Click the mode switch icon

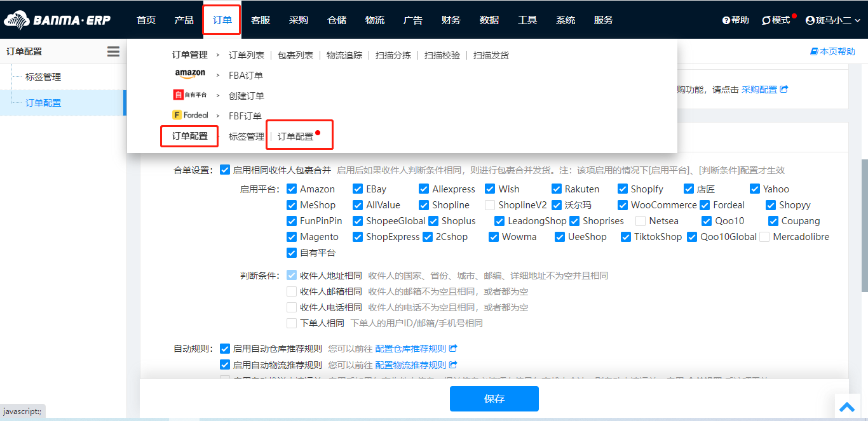(766, 20)
